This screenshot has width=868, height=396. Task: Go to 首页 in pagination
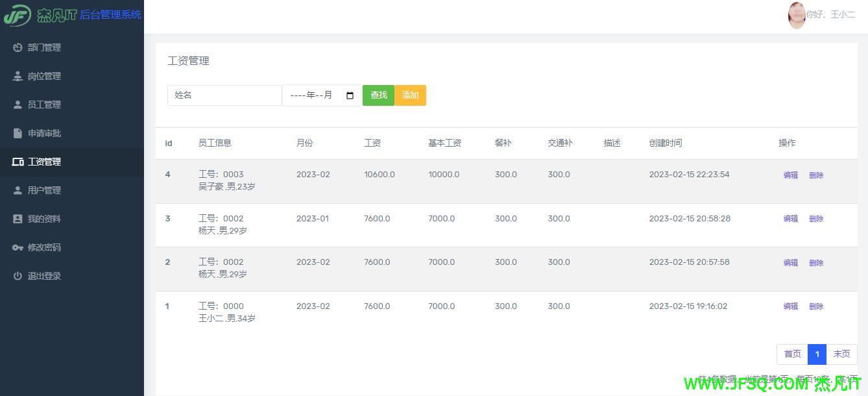pos(792,354)
